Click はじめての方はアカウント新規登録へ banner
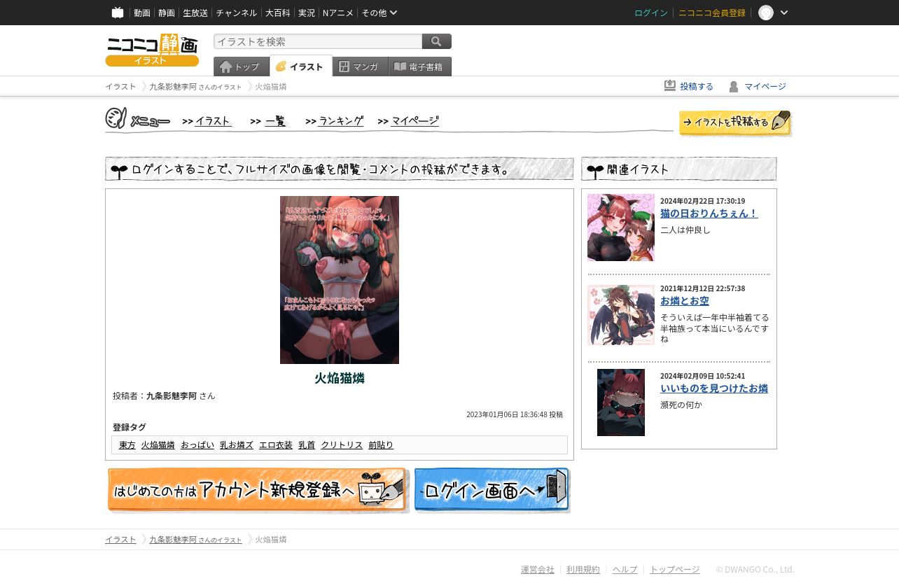Viewport: 899px width, 588px height. click(x=258, y=491)
